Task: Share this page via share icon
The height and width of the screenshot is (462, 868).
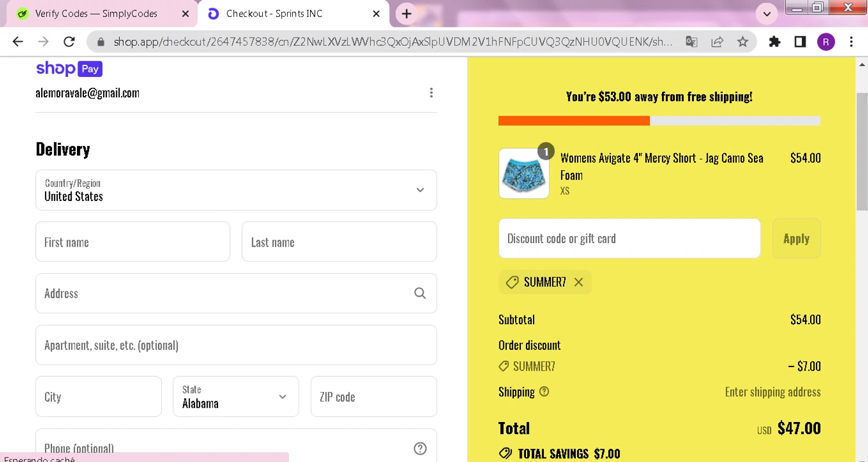Action: pos(718,42)
